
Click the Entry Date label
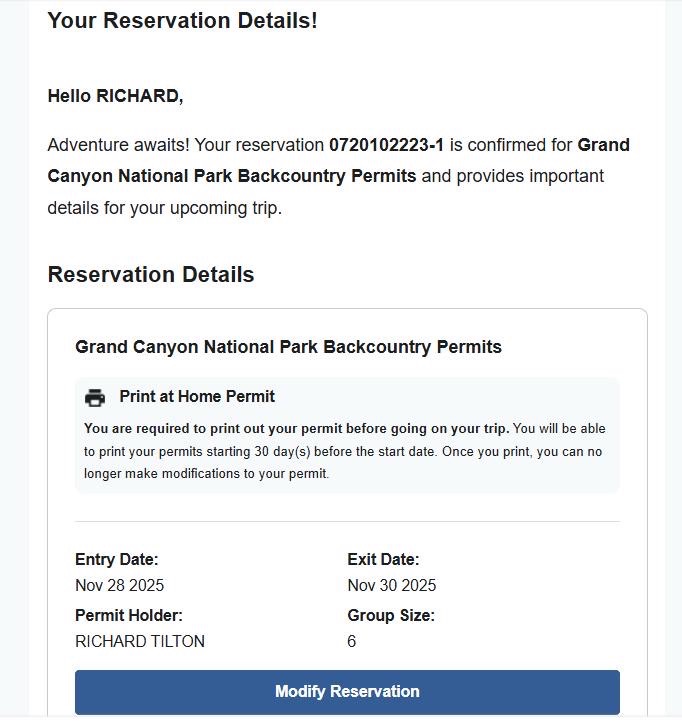click(x=116, y=559)
